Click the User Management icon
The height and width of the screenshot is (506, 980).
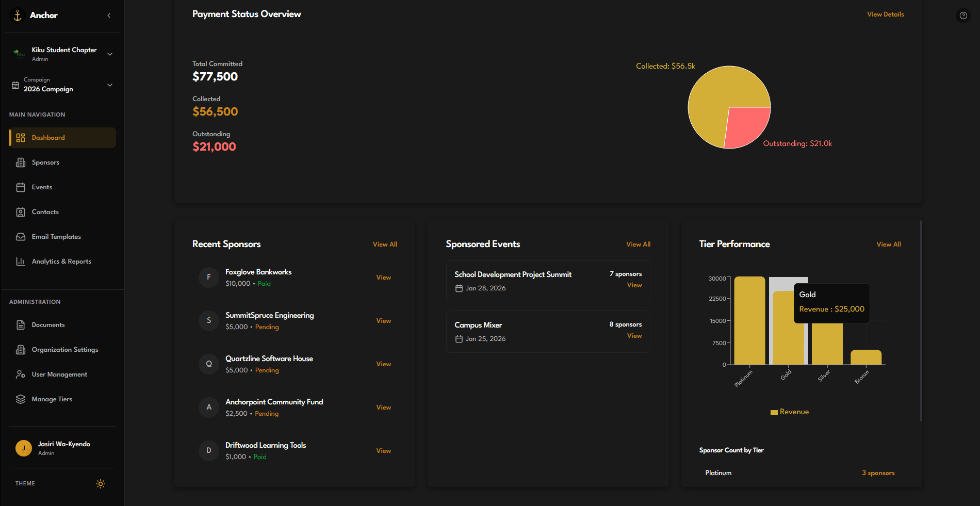[x=21, y=374]
